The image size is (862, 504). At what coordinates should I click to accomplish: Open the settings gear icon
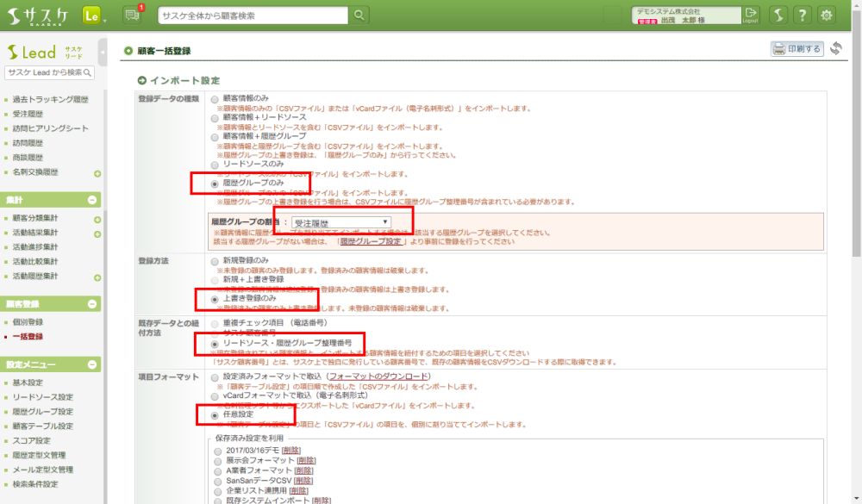(x=827, y=16)
